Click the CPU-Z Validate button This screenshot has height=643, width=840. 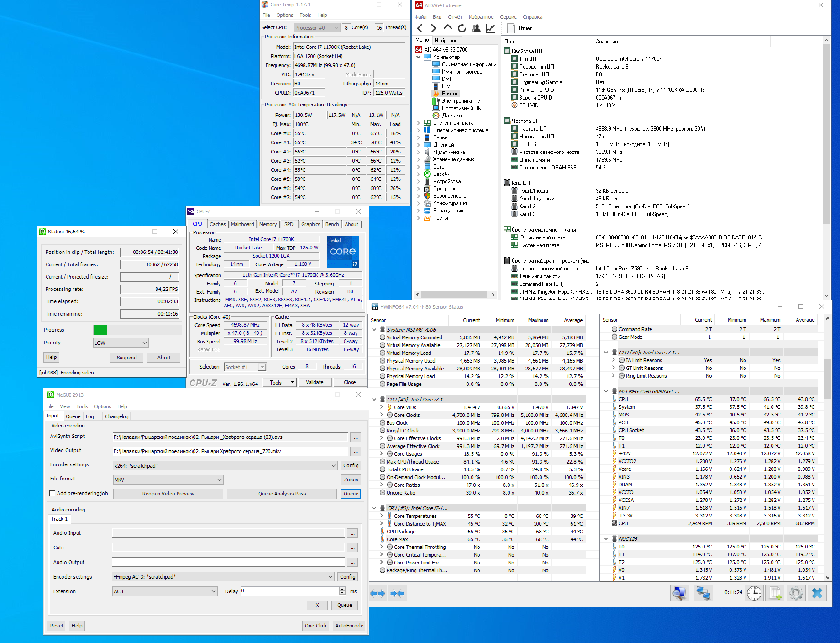pos(315,382)
